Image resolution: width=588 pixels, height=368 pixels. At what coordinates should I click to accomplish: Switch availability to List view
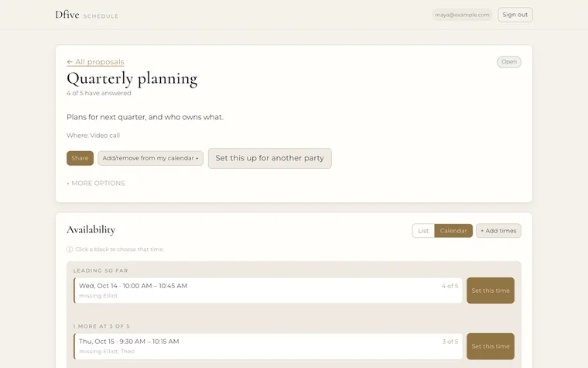click(423, 231)
